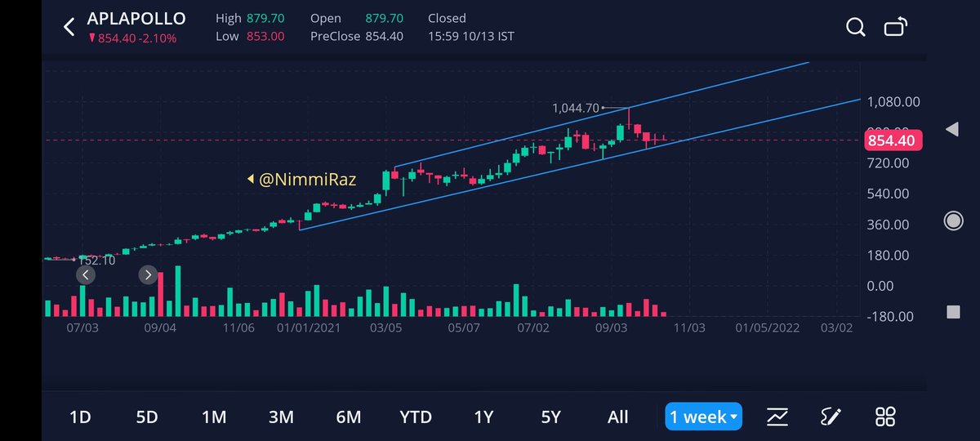Tap the 1,080.00 price axis label
Viewport: 980px width, 441px height.
(x=894, y=102)
